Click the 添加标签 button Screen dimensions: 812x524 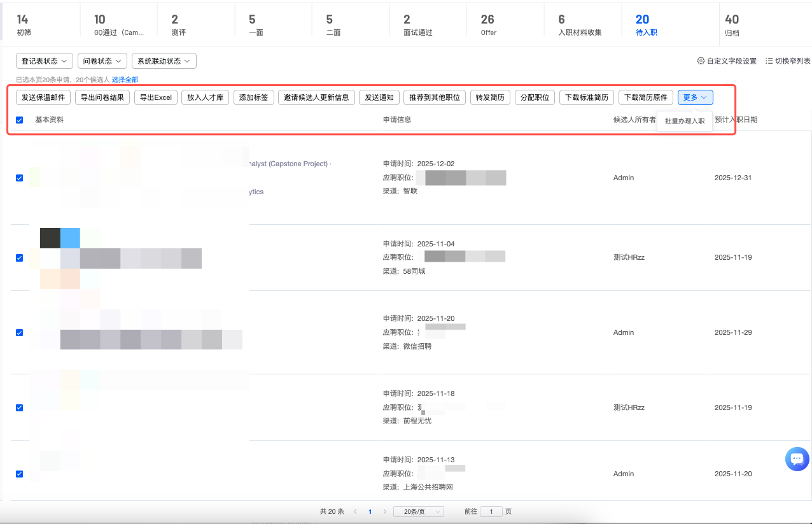pyautogui.click(x=254, y=97)
